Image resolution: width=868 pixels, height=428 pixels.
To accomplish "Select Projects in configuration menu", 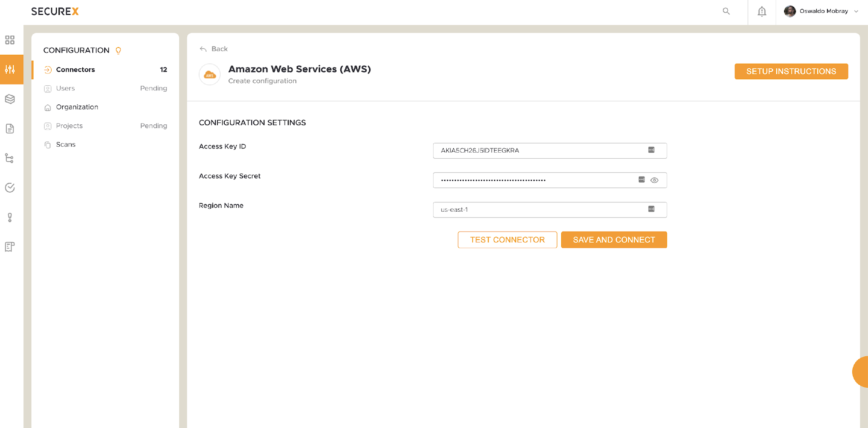I will 105,126.
